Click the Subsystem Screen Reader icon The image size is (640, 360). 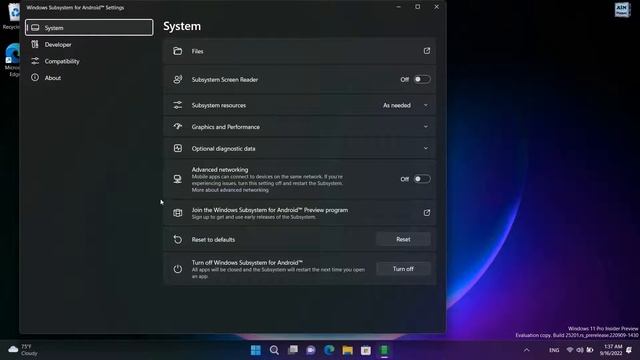coord(178,80)
